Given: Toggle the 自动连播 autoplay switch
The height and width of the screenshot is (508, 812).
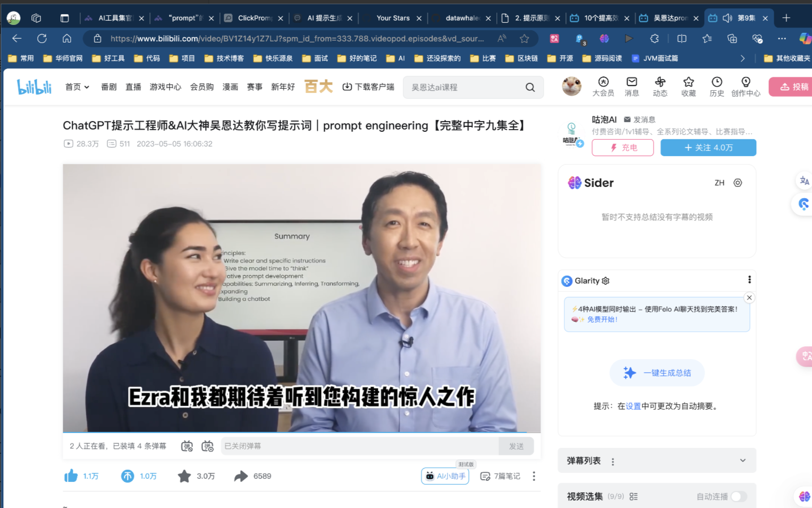Looking at the screenshot, I should click(x=738, y=496).
